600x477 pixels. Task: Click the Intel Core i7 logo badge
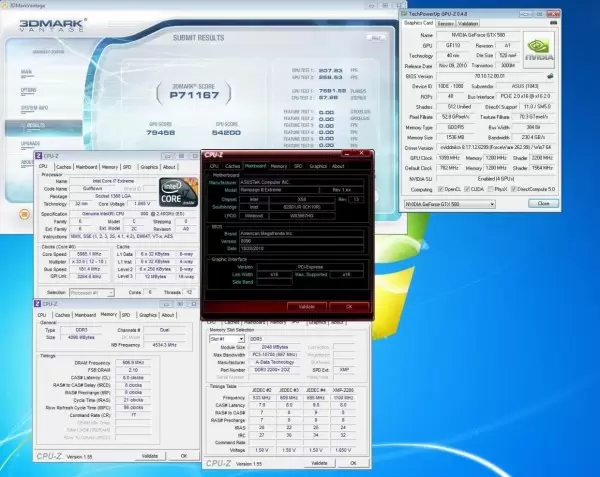177,190
